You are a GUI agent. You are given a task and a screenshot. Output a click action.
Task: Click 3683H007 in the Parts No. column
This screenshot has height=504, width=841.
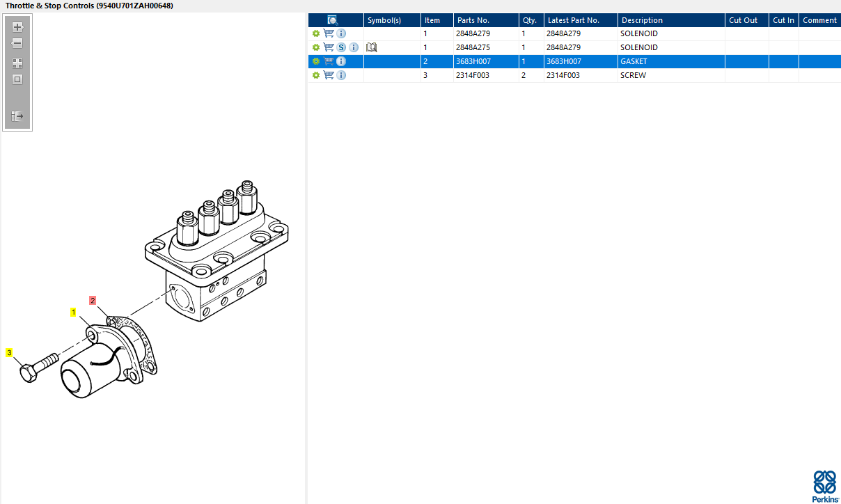point(473,61)
